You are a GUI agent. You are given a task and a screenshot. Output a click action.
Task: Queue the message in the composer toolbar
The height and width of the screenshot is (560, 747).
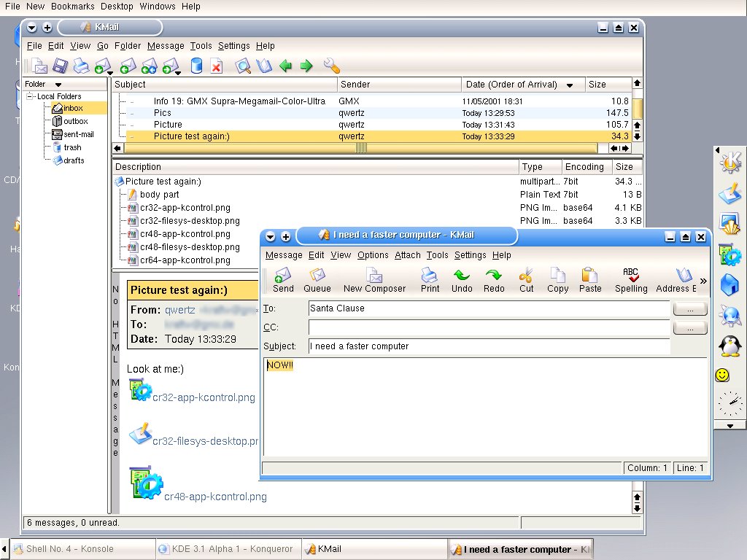coord(317,280)
